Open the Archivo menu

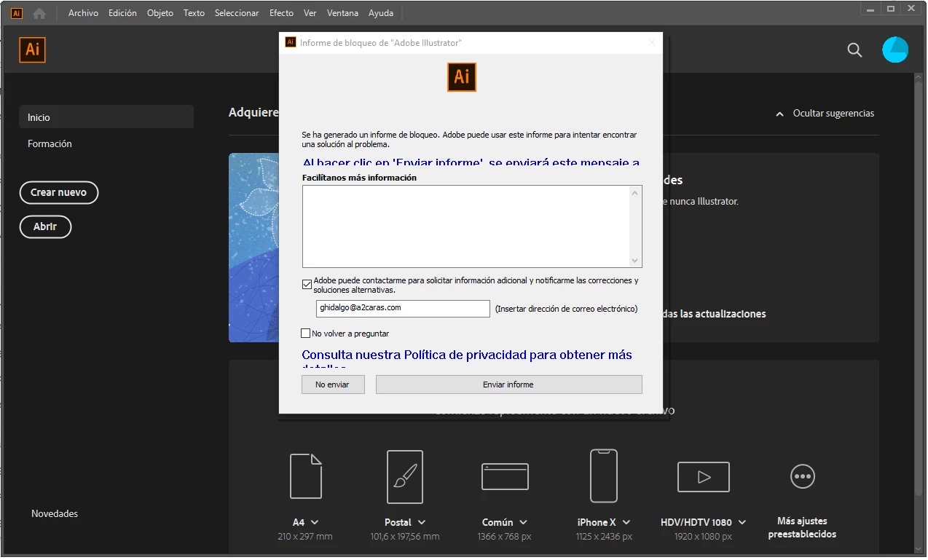[83, 13]
